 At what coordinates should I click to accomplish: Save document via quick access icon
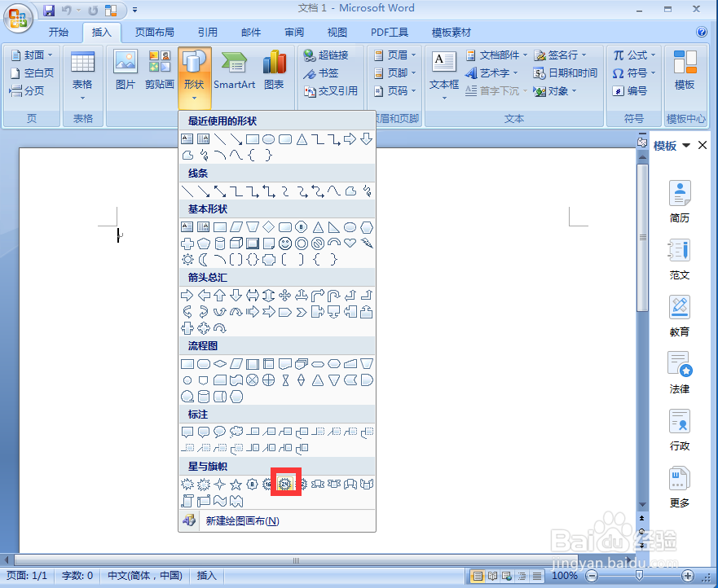(49, 10)
